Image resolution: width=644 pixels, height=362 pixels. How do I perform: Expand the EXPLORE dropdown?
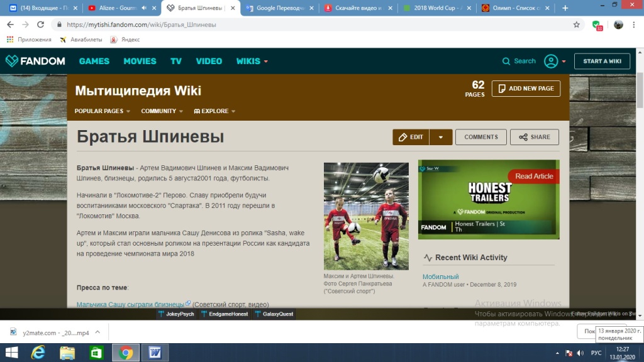coord(214,111)
